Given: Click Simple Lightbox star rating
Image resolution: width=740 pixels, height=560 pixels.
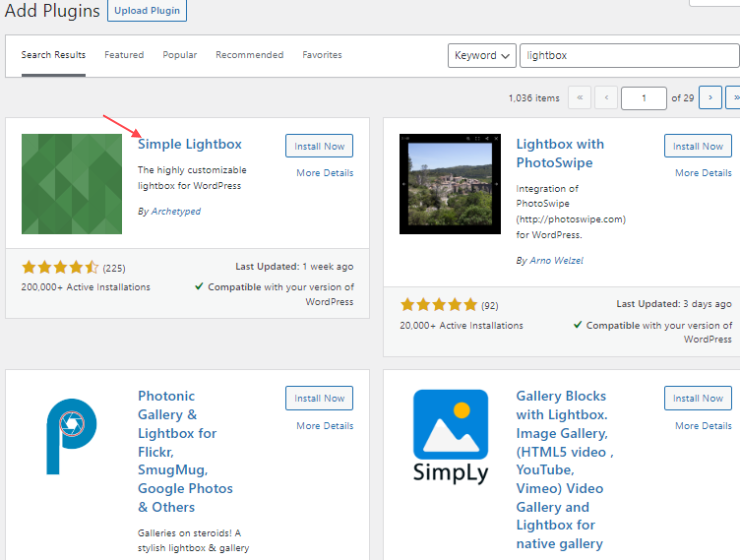Looking at the screenshot, I should (60, 267).
